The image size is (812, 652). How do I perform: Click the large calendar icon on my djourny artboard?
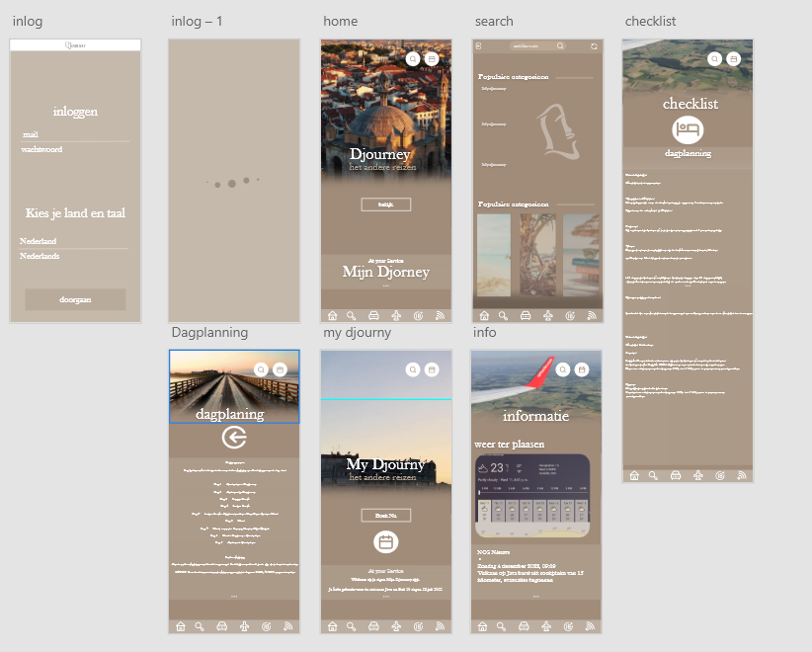(x=386, y=542)
